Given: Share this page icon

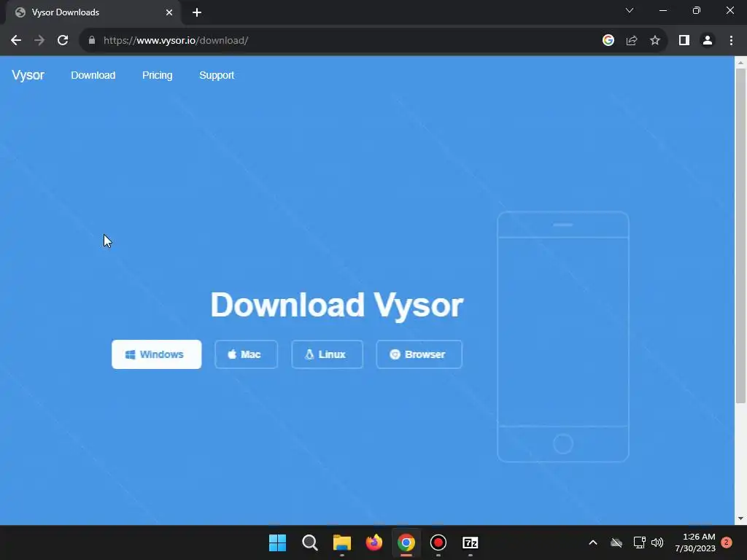Looking at the screenshot, I should (632, 41).
